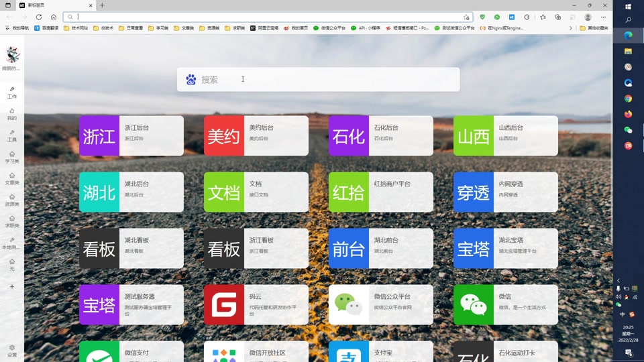Viewport: 644px width, 362px height.
Task: Open the 求职类 bookmark folder
Action: (x=235, y=28)
